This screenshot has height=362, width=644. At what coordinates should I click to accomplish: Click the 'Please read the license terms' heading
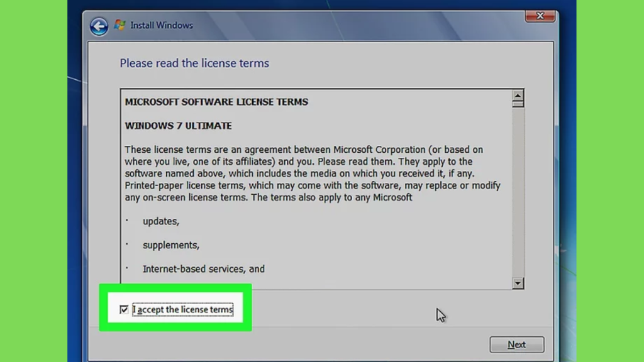pyautogui.click(x=194, y=63)
